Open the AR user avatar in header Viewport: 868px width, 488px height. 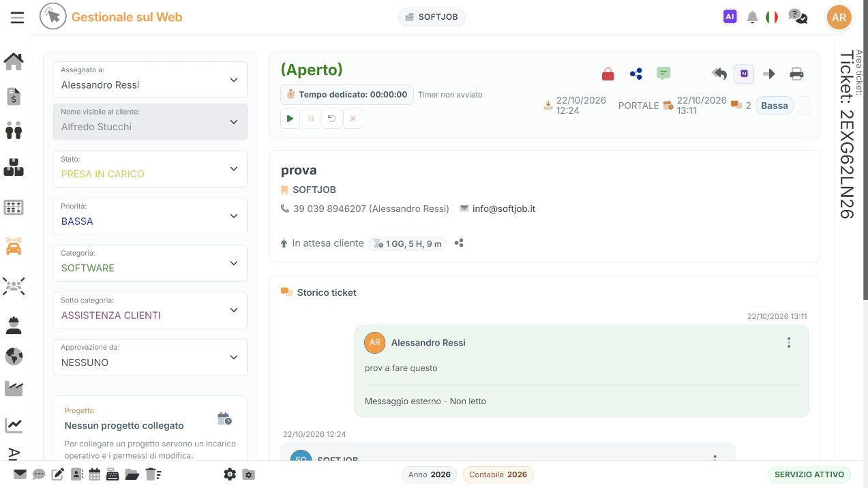[839, 18]
